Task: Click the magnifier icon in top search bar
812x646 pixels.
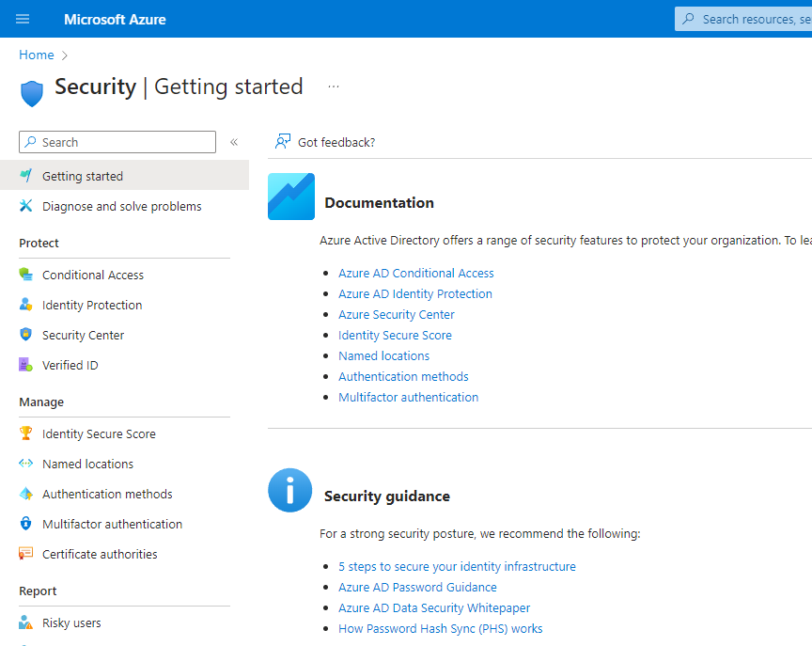Action: [688, 19]
